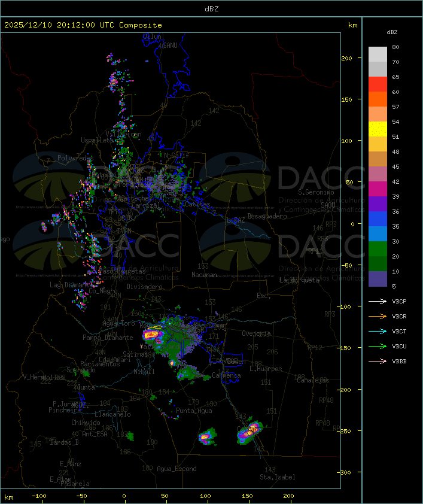The height and width of the screenshot is (504, 423).
Task: Select the dark green 10-20 dBZ swatch
Action: [378, 263]
